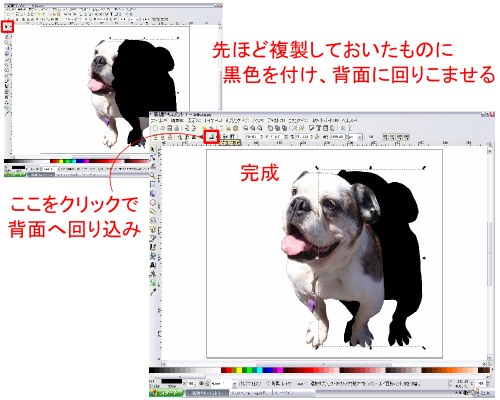Screen dimensions: 500x400
Task: Select the Pencil freehand tool
Action: tap(153, 229)
